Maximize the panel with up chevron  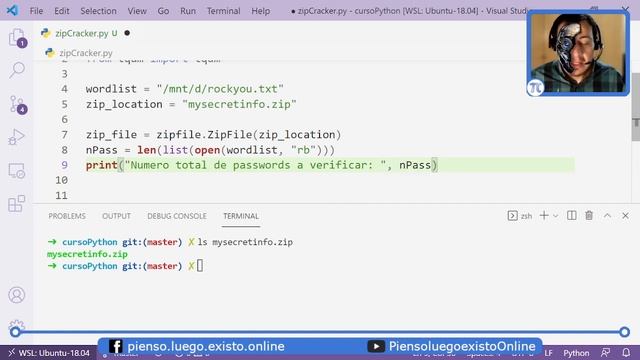tap(607, 216)
